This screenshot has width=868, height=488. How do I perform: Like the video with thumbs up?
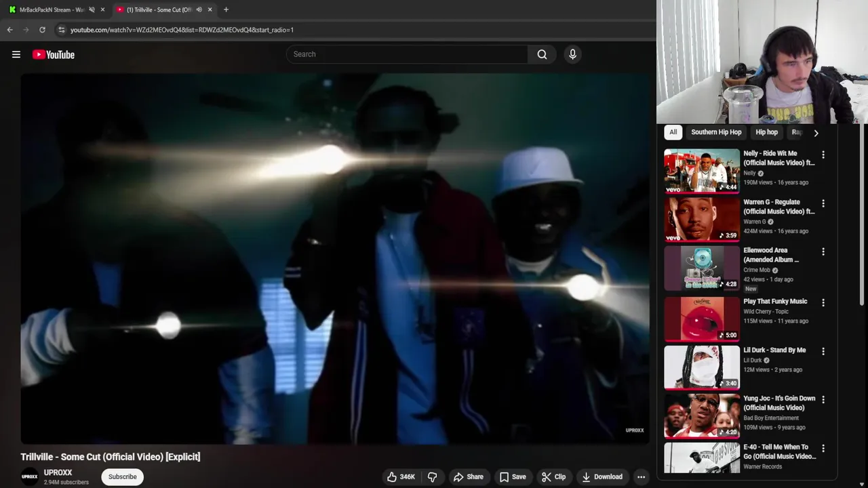[x=401, y=476]
